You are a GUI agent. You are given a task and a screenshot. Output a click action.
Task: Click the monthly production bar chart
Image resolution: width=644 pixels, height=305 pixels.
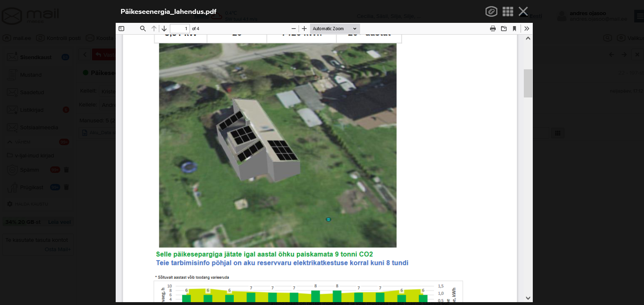308,291
